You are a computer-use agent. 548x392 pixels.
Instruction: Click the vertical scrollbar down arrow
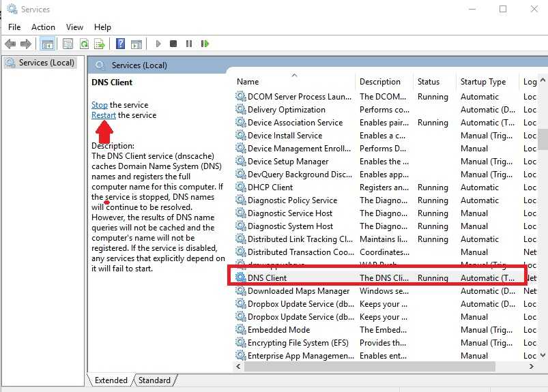point(543,355)
